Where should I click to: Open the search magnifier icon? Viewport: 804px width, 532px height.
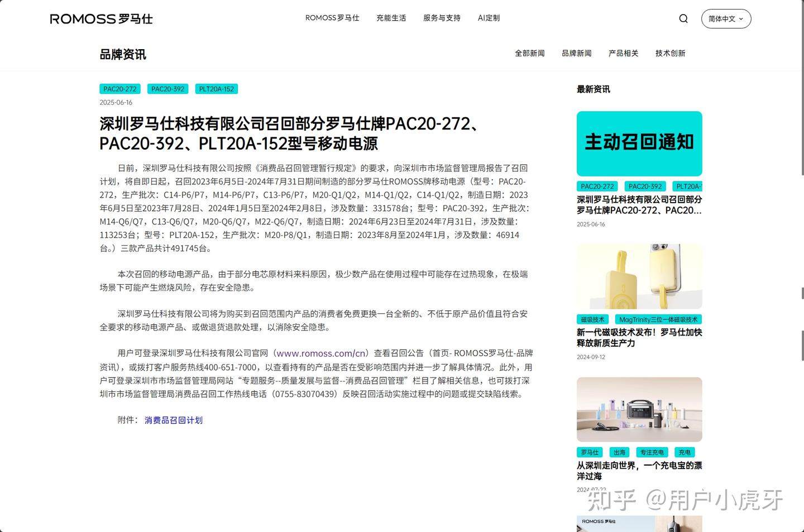[683, 18]
